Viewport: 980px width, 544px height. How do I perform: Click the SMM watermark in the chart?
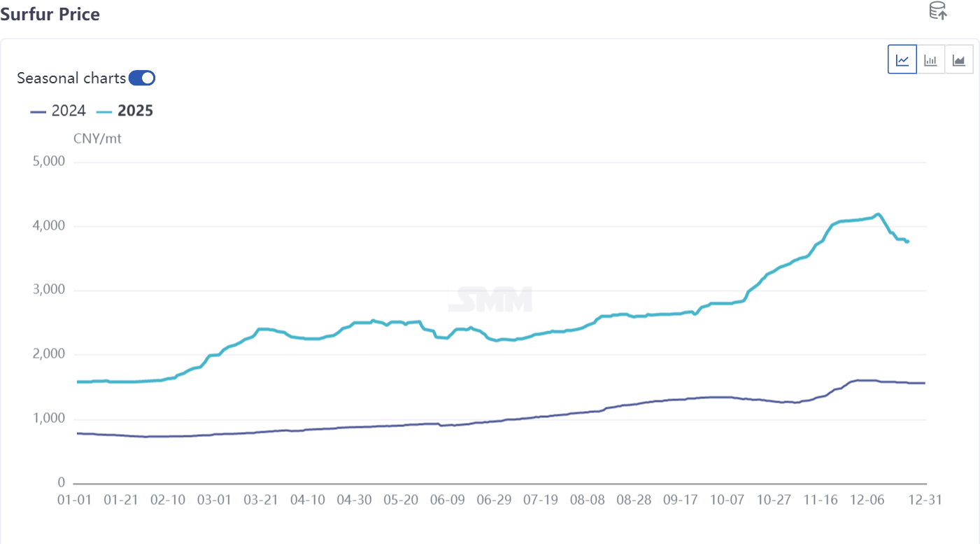point(490,299)
